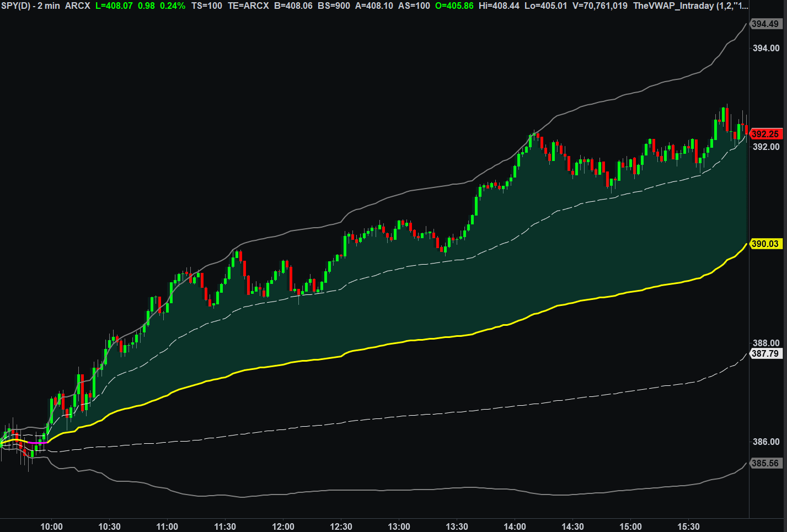
Task: Click the 15:00 time axis label
Action: 630,526
